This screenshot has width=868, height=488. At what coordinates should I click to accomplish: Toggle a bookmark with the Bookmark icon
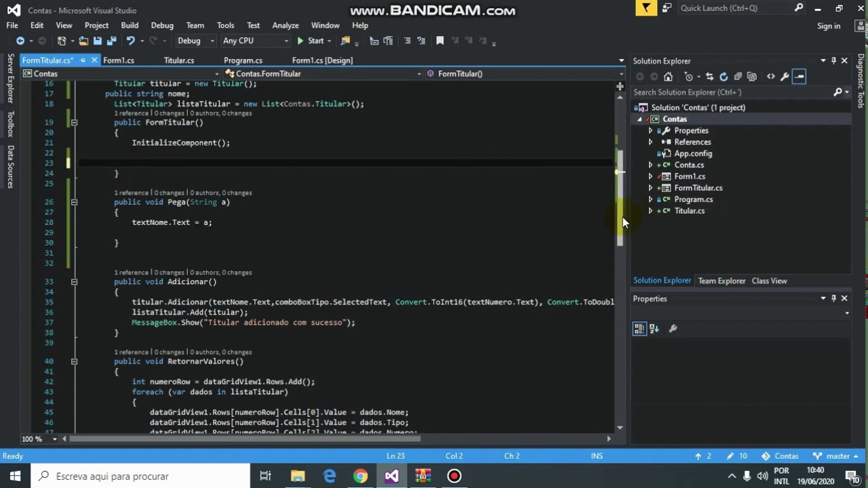[439, 41]
